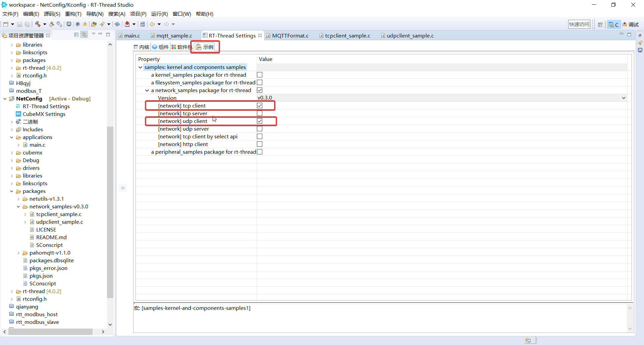Screen dimensions: 644x345
Task: Switch to 调试 debug perspective
Action: pos(631,24)
